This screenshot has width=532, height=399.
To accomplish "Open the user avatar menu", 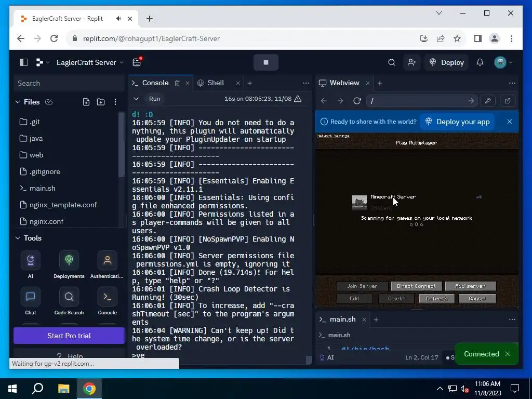I will (503, 62).
